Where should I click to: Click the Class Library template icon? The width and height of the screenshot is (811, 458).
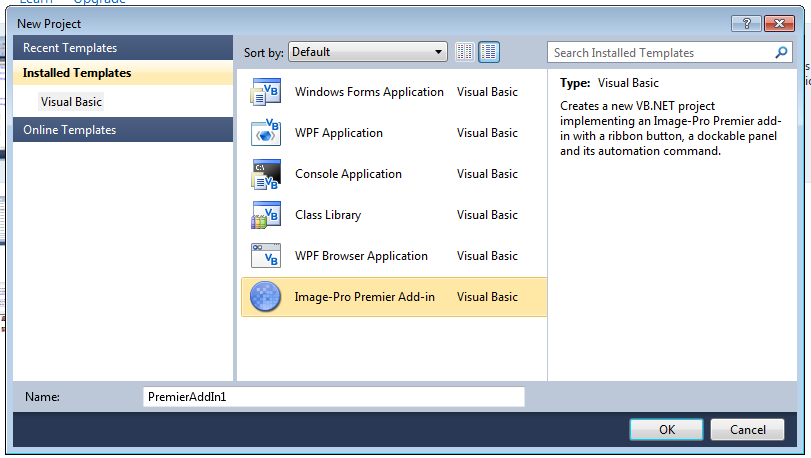(x=265, y=215)
